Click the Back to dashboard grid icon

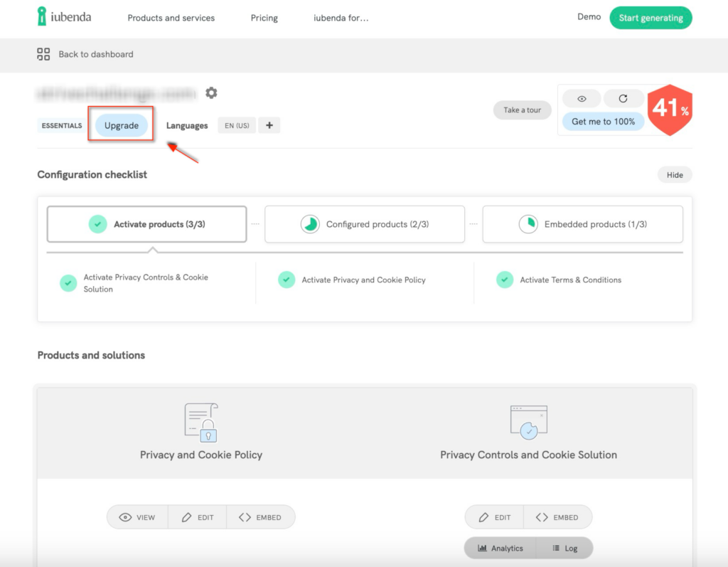coord(43,54)
